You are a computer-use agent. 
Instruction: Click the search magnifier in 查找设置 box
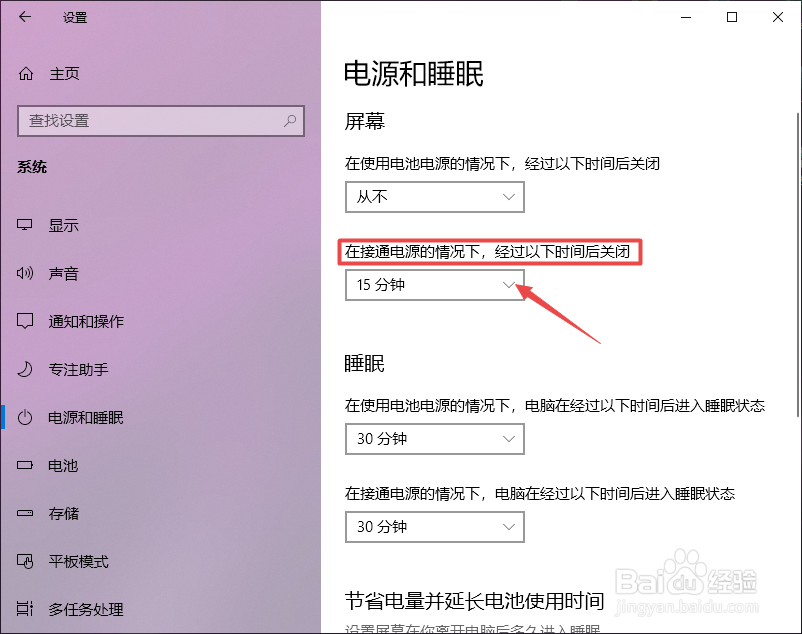[x=289, y=121]
